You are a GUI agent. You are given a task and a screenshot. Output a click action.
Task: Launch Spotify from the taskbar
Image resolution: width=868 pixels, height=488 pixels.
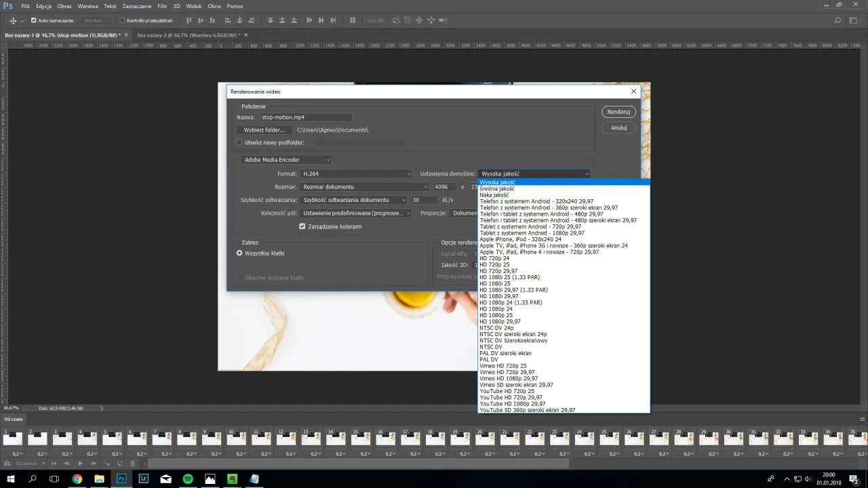pos(188,479)
